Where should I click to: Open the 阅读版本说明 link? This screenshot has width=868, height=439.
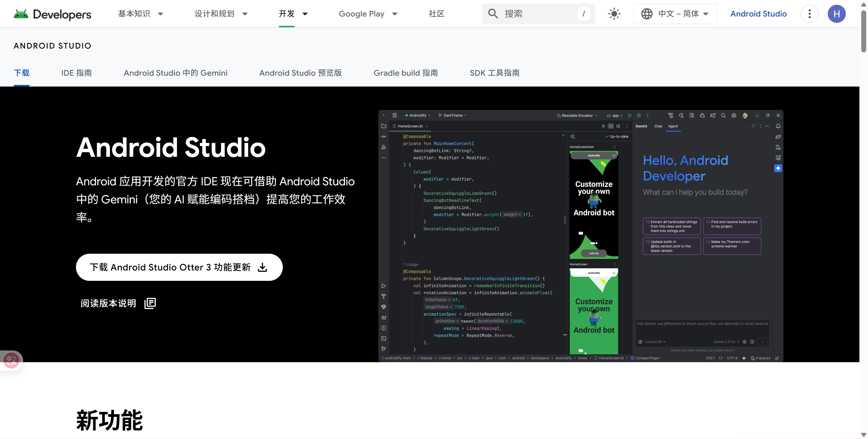click(x=108, y=303)
